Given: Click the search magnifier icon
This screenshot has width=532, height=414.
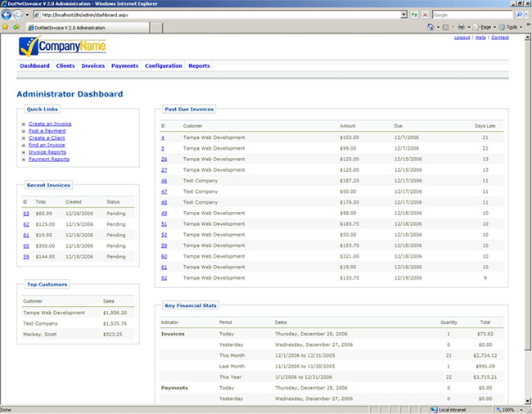Looking at the screenshot, I should coord(518,15).
